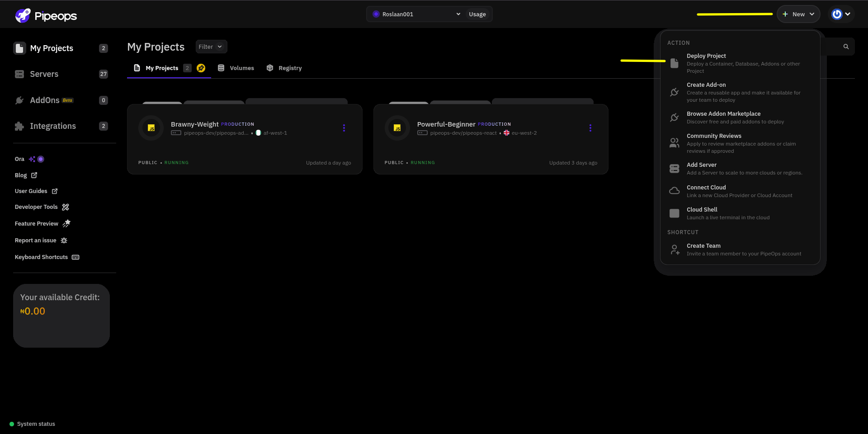Click the Cloud Shell terminal icon

pos(675,213)
